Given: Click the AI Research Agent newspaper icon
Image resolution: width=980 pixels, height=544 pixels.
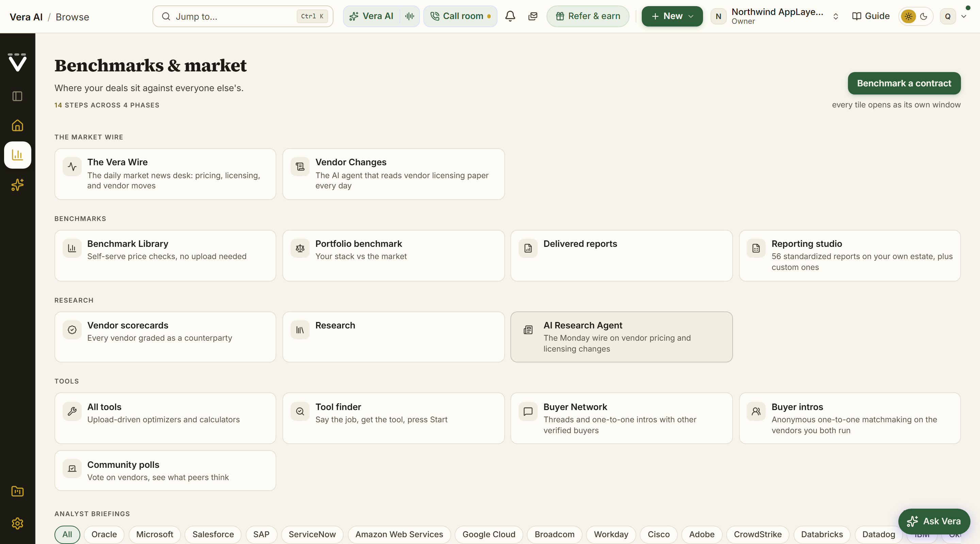Looking at the screenshot, I should [x=528, y=329].
